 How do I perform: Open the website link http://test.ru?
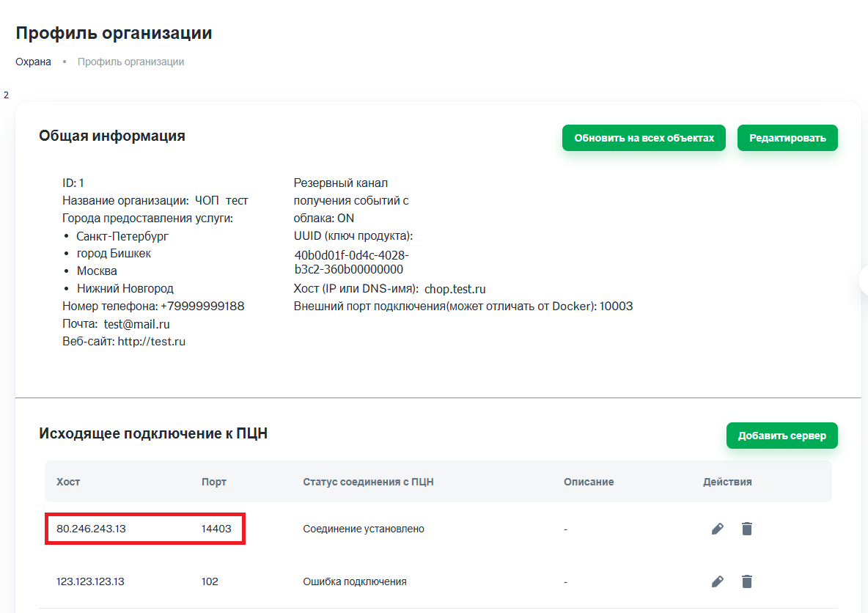[151, 341]
